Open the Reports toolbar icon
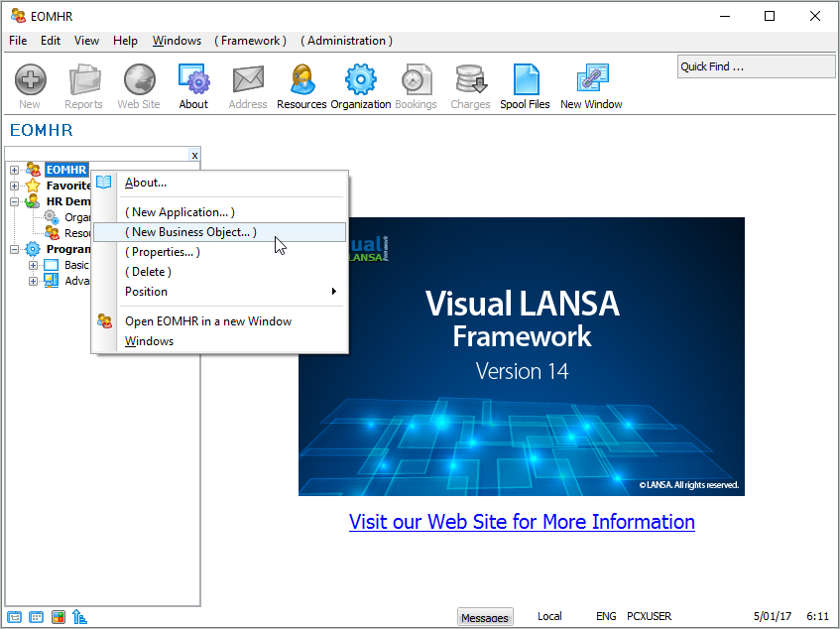The width and height of the screenshot is (840, 629). click(84, 79)
